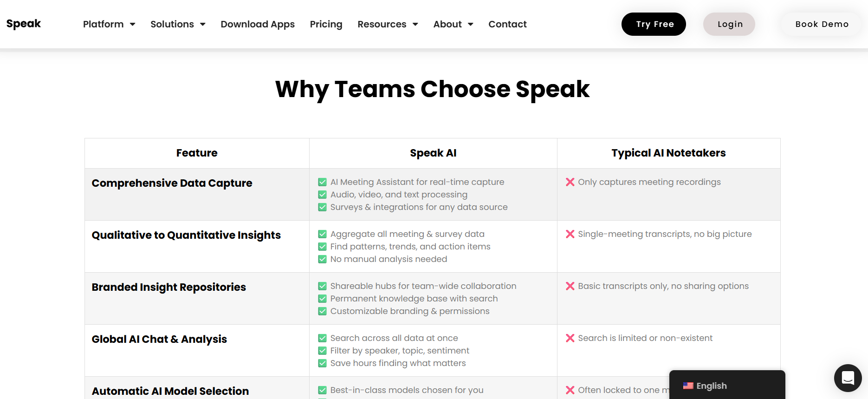The height and width of the screenshot is (399, 868).
Task: Click red X beside 'Only captures meeting recordings'
Action: click(x=570, y=182)
